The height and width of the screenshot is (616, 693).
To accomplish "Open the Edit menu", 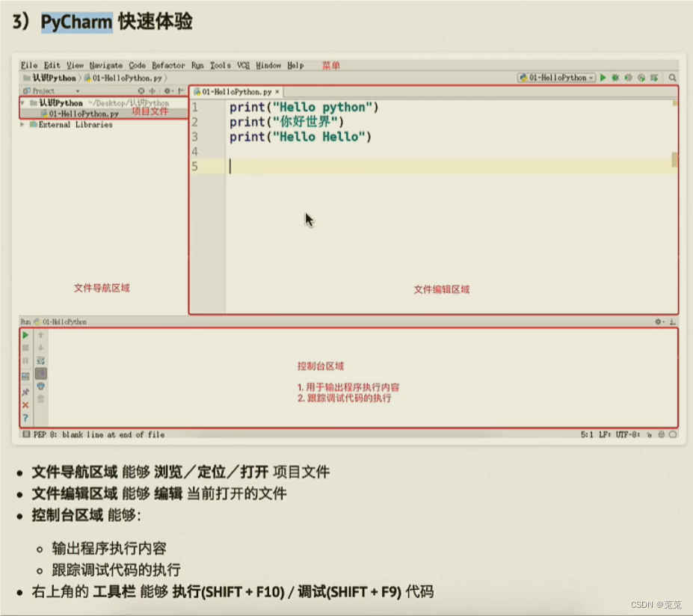I will tap(52, 65).
